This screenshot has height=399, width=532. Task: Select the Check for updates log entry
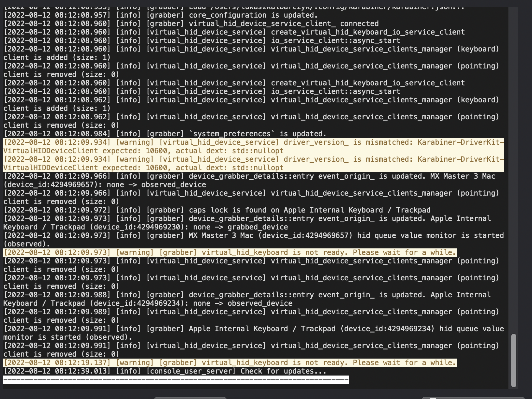tap(163, 371)
